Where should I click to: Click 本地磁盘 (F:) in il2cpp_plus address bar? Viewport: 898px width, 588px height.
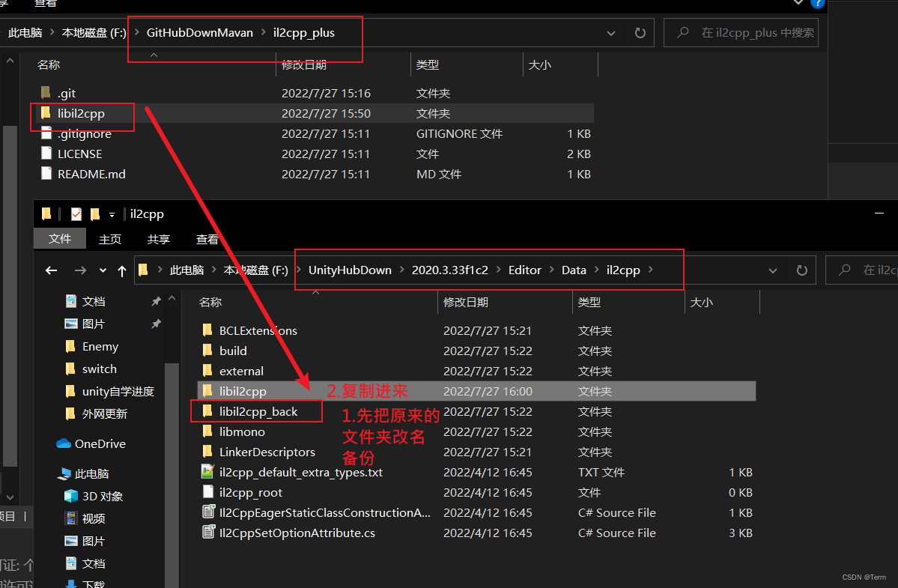[x=94, y=33]
